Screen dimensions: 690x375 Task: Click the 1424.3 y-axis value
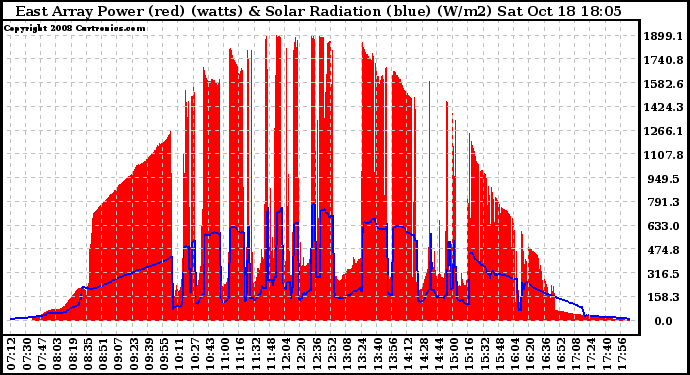point(663,107)
